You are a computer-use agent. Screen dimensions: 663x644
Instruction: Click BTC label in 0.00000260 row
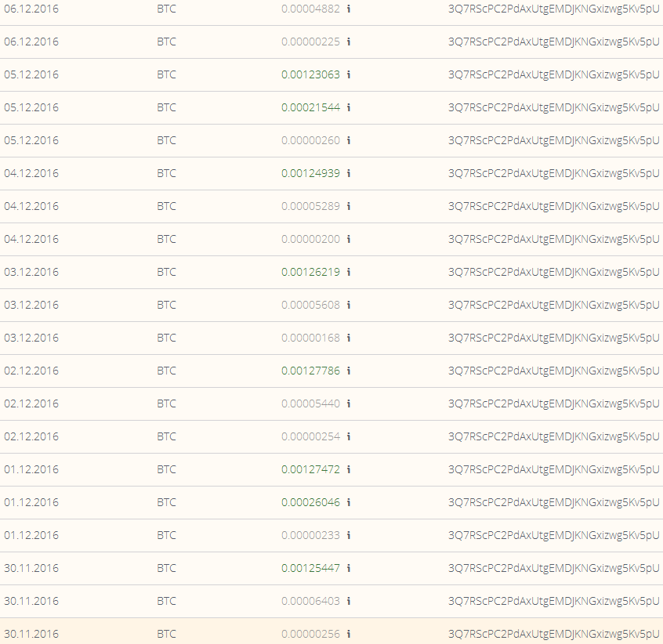click(x=167, y=141)
